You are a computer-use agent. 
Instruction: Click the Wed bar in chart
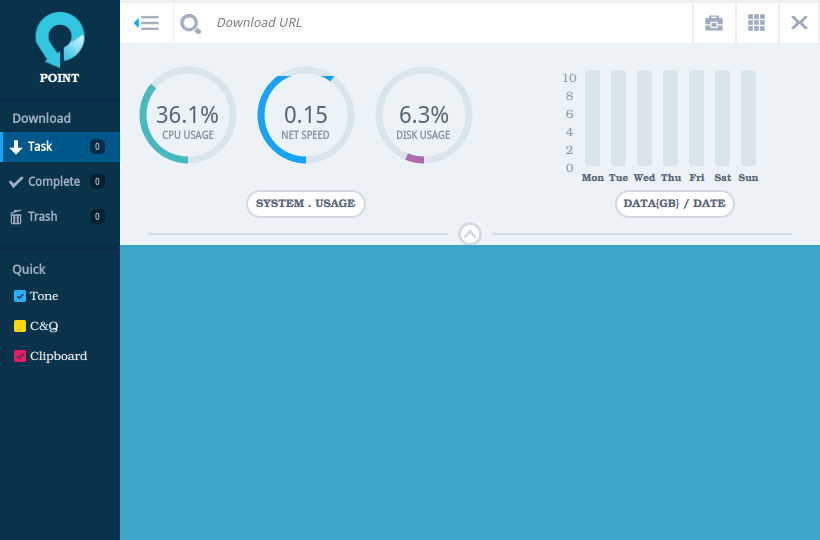pyautogui.click(x=644, y=118)
